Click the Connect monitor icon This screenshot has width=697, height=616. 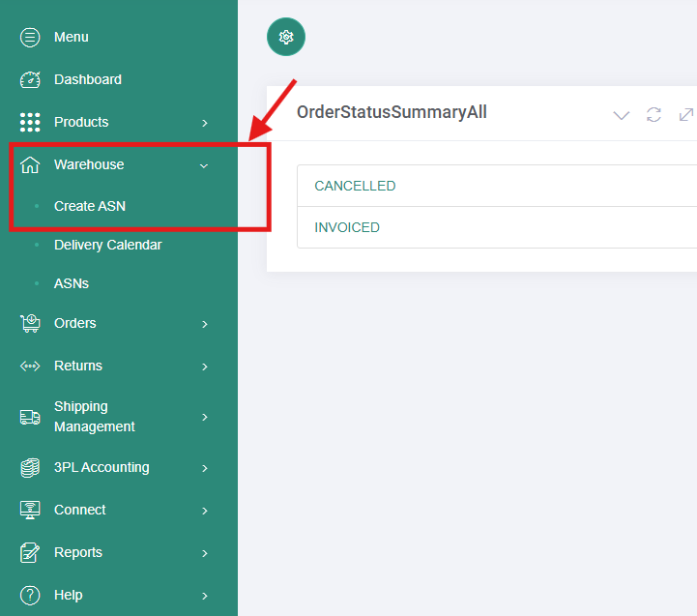[x=30, y=510]
